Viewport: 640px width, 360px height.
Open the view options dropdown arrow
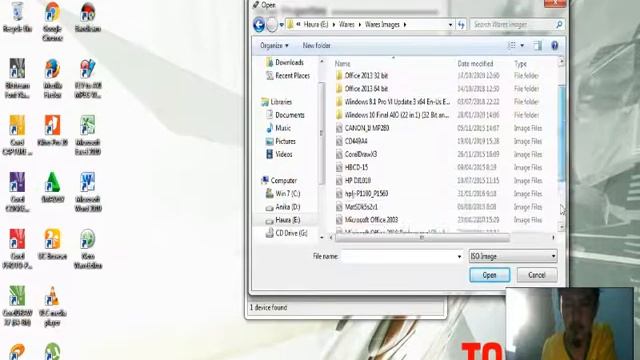(522, 45)
